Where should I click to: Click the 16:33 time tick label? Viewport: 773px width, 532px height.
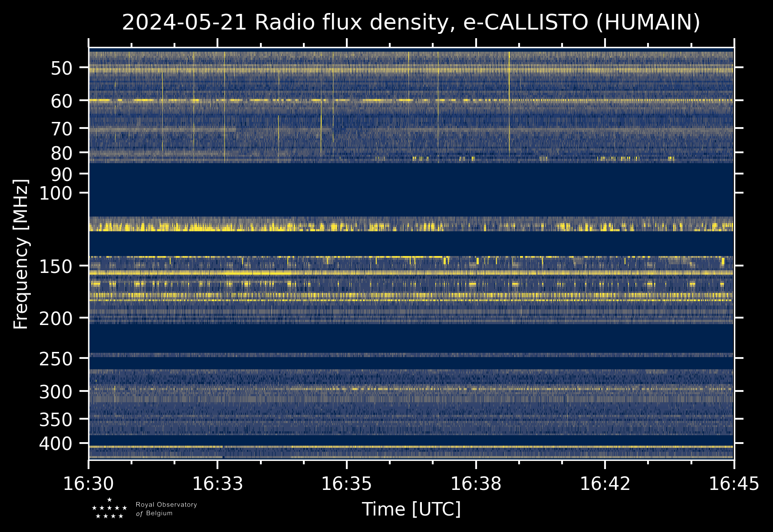coord(217,483)
